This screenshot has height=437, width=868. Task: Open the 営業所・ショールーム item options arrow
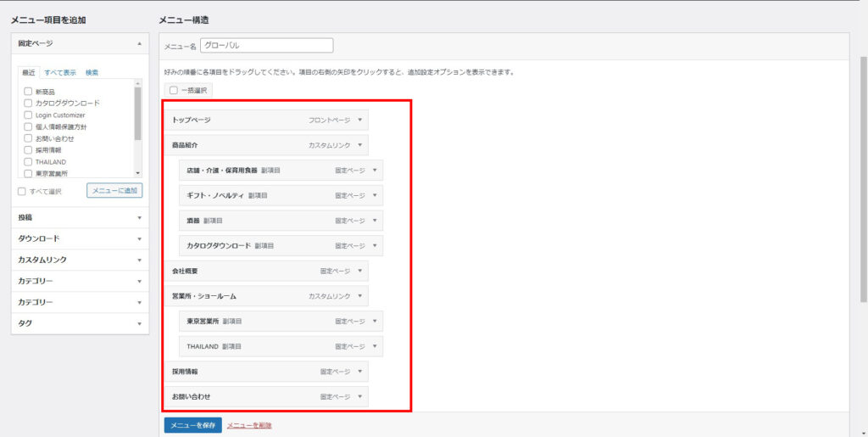360,296
